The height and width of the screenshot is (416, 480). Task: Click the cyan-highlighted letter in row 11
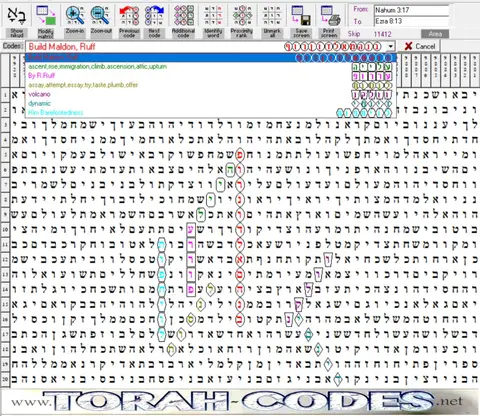tap(161, 245)
